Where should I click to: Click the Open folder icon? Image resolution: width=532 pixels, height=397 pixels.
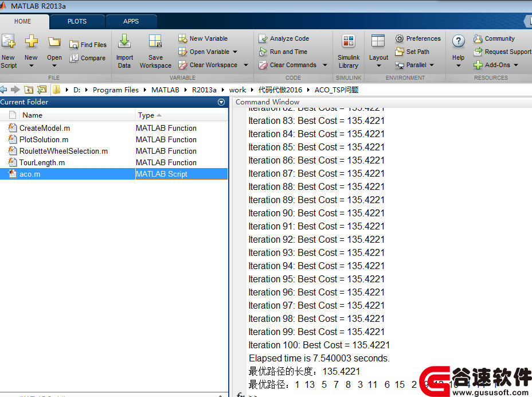[x=54, y=41]
